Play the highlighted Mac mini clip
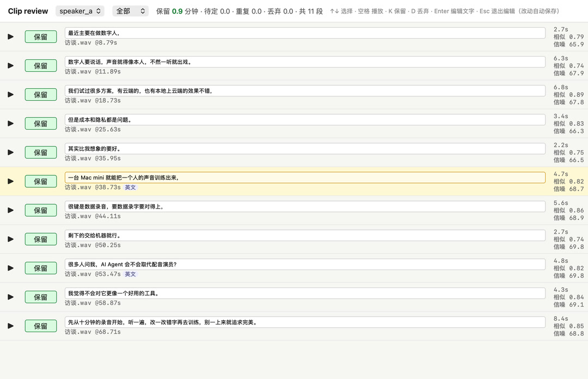 10,181
